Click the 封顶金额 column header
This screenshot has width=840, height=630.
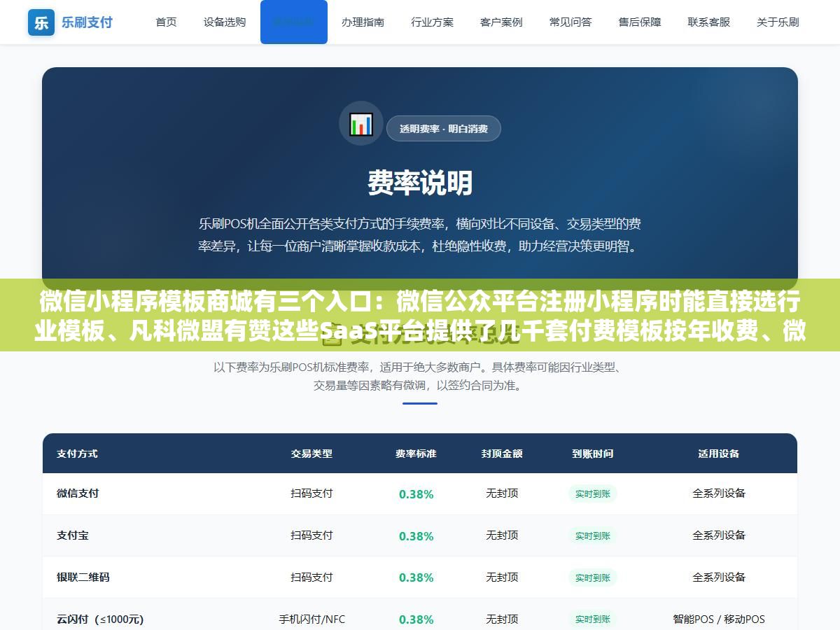coord(502,454)
